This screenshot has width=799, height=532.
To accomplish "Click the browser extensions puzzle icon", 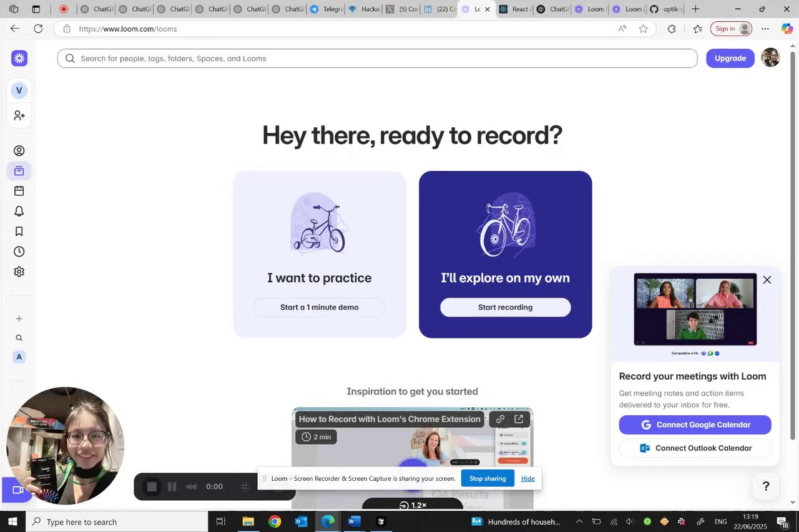I will point(672,29).
